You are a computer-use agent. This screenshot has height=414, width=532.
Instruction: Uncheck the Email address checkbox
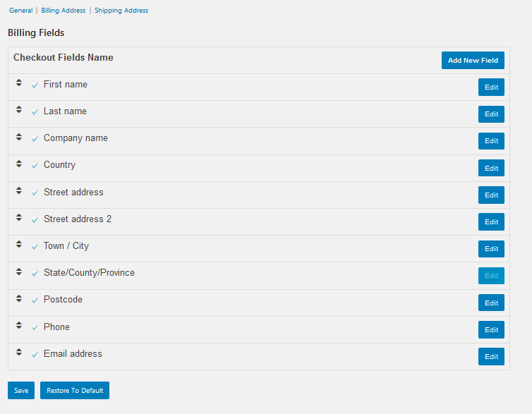point(35,355)
